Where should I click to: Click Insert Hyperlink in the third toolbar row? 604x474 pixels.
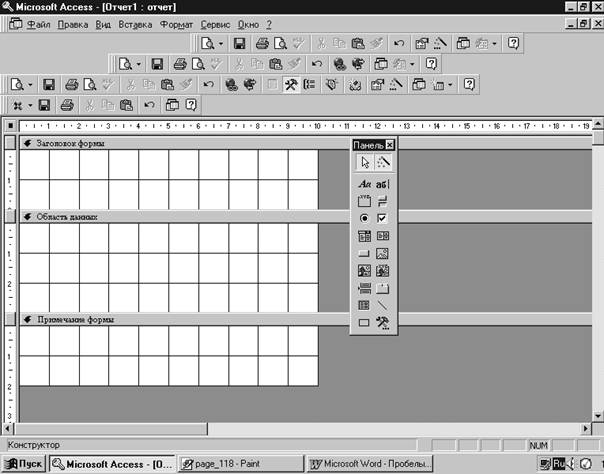point(232,84)
